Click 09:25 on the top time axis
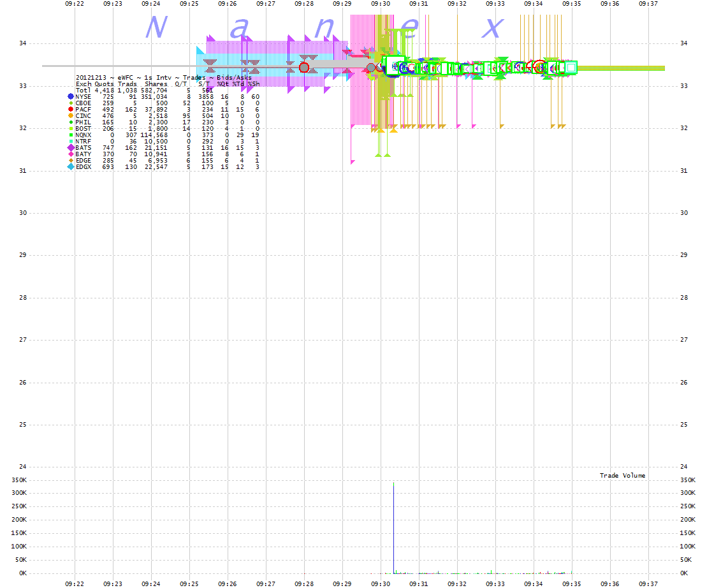 click(x=189, y=4)
